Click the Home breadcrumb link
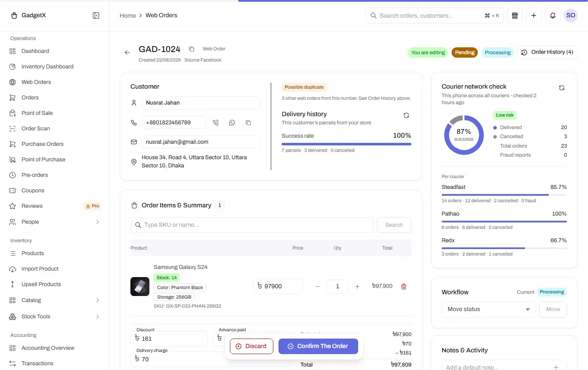 pos(128,15)
